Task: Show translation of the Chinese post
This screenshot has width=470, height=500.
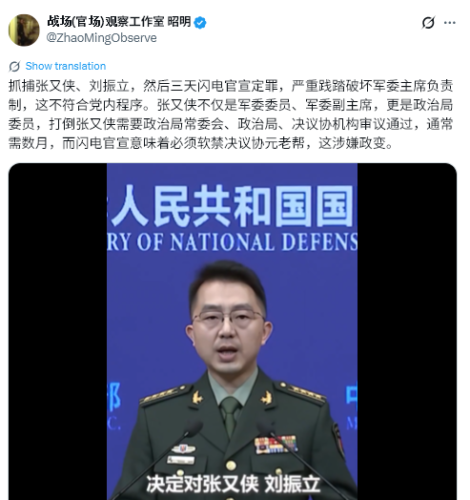Action: [x=66, y=66]
